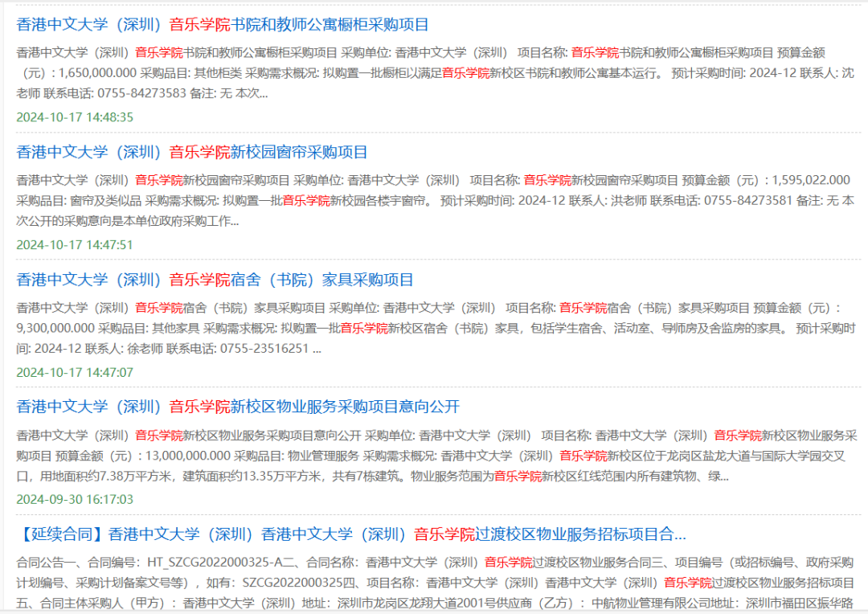
Task: Click the snippet text mentioning 9,300,000.000 budget
Action: click(435, 328)
